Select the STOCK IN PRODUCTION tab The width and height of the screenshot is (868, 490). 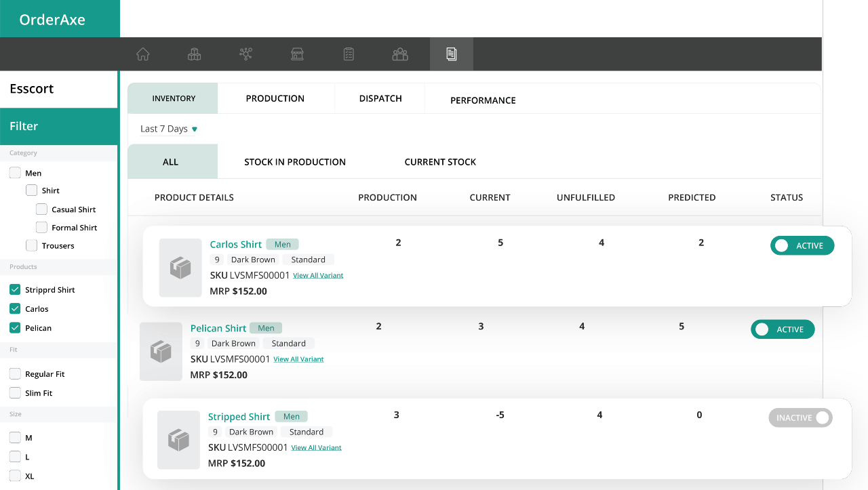[x=295, y=162]
